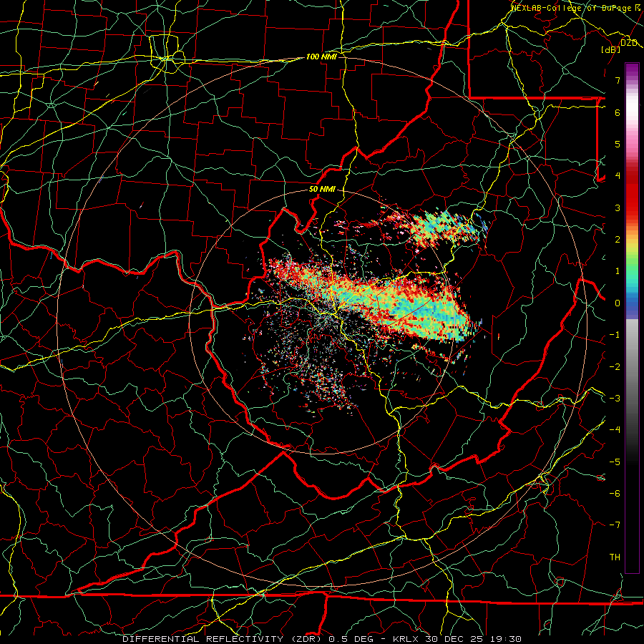644x644 pixels.
Task: Click the scale value "7"
Action: click(618, 80)
